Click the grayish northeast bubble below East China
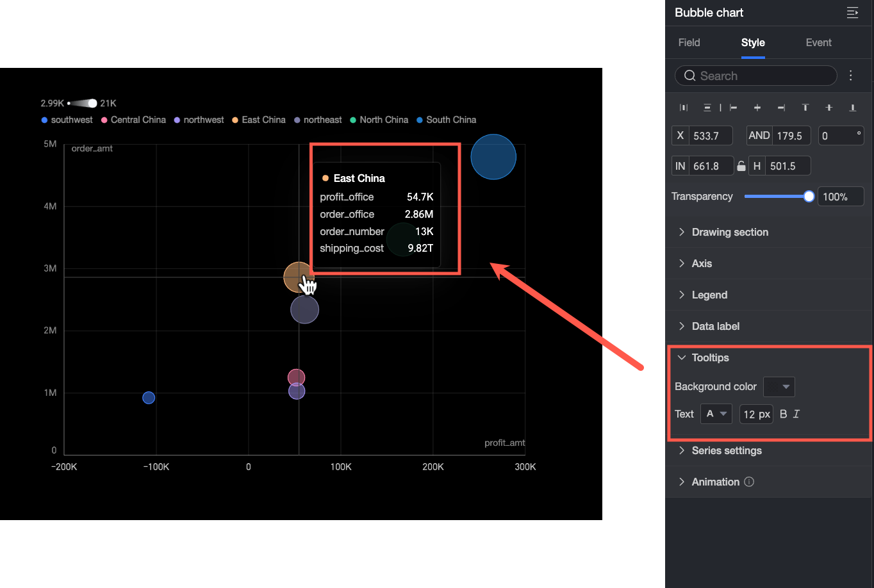 pos(305,310)
